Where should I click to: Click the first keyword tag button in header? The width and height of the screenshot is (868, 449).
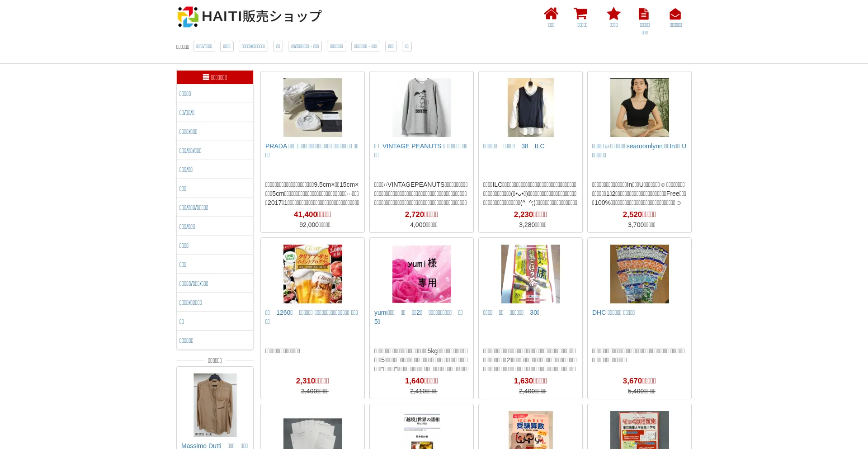click(x=204, y=47)
